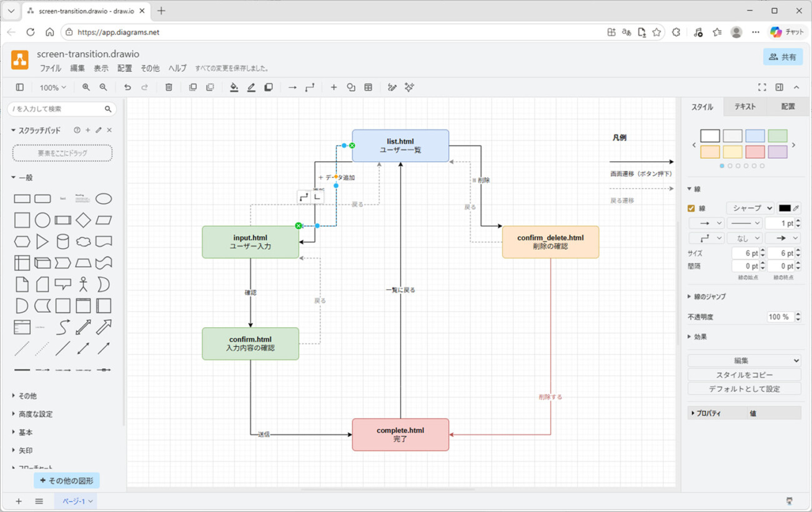Open the ファイル menu

pyautogui.click(x=51, y=69)
